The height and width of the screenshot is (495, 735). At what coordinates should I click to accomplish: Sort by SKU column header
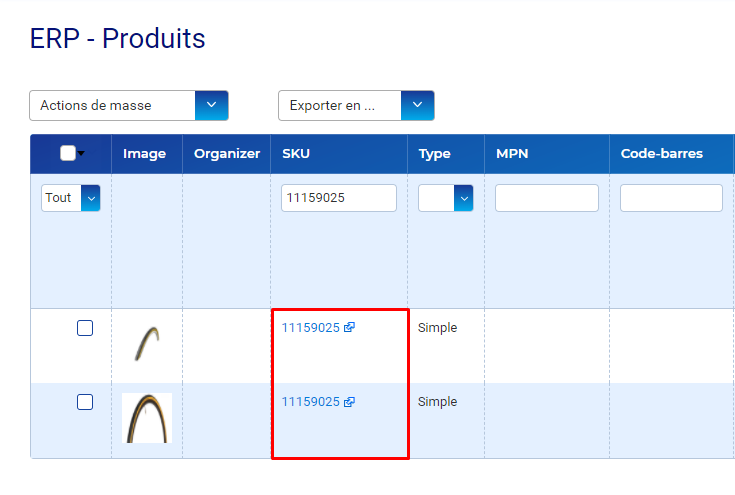click(x=296, y=154)
